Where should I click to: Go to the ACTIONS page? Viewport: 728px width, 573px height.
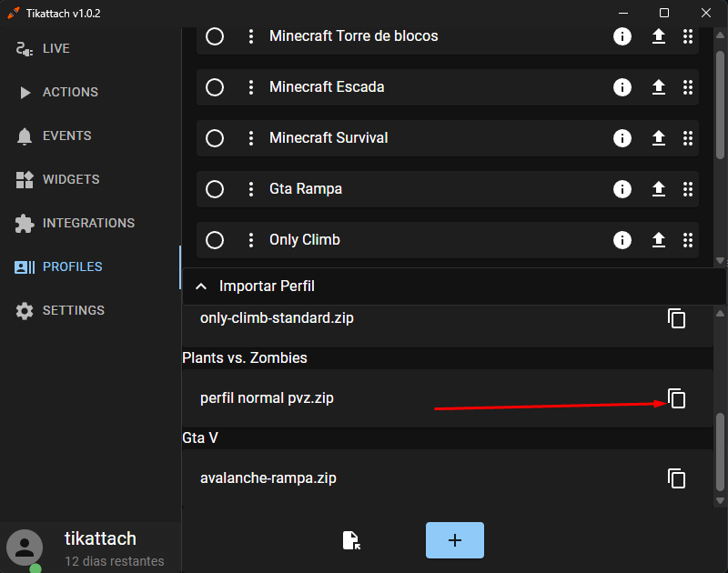tap(90, 92)
